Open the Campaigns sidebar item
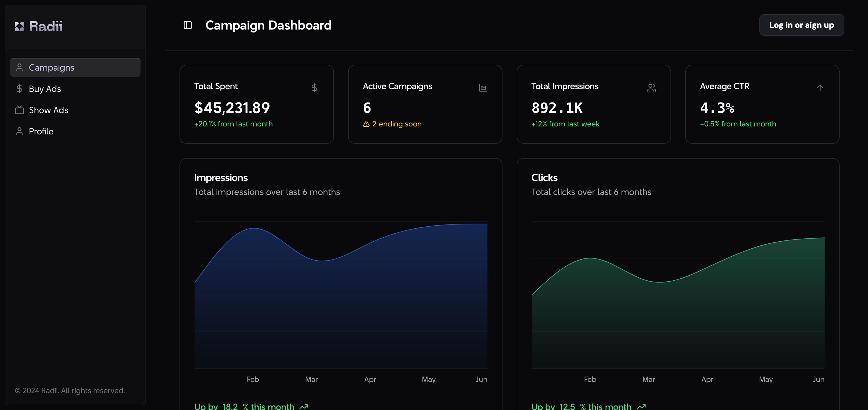 tap(75, 67)
